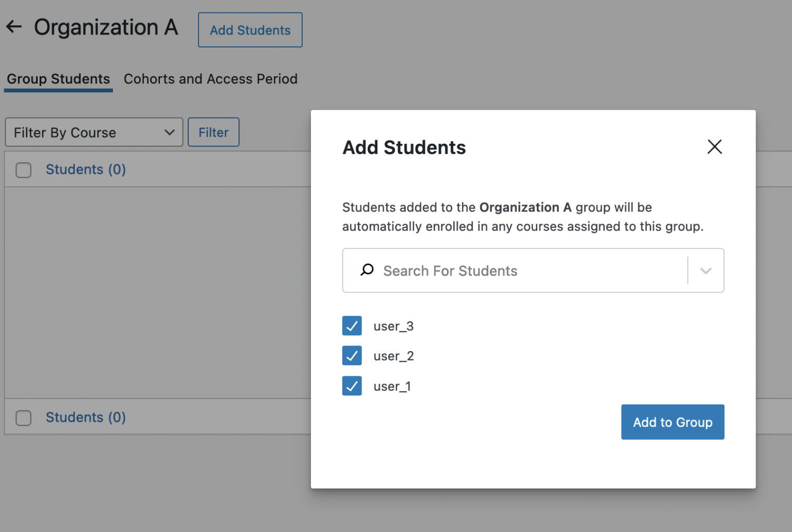This screenshot has height=532, width=792.
Task: Click the underline indicator under Group Students
Action: click(x=58, y=91)
